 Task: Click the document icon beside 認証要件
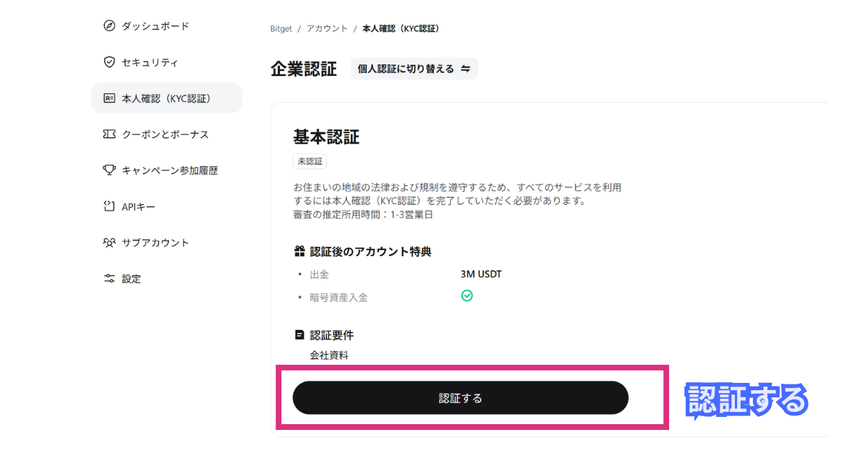299,335
